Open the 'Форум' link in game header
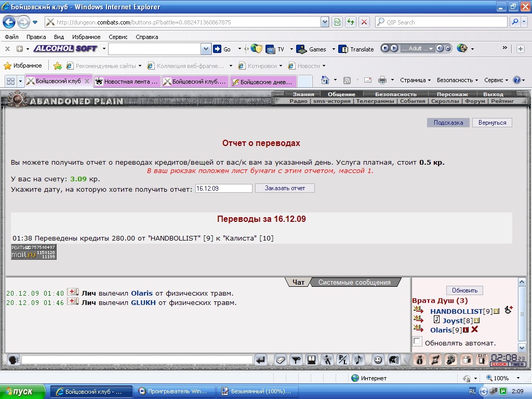532x399 pixels. pos(475,101)
